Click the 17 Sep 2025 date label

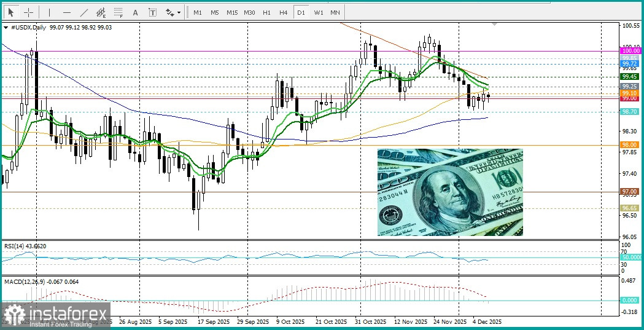point(214,321)
